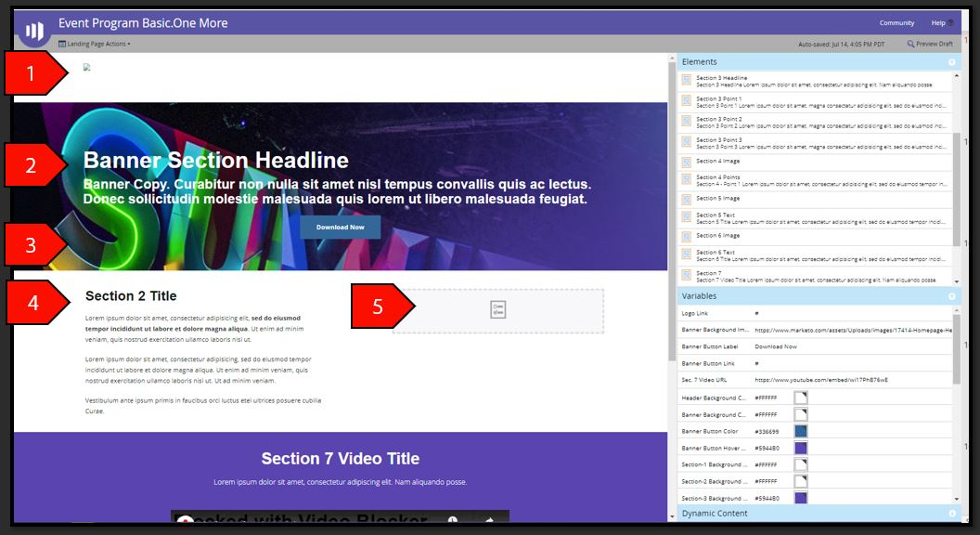Click the Section 6 Text element icon
Screen dimensions: 980x535
tap(686, 254)
